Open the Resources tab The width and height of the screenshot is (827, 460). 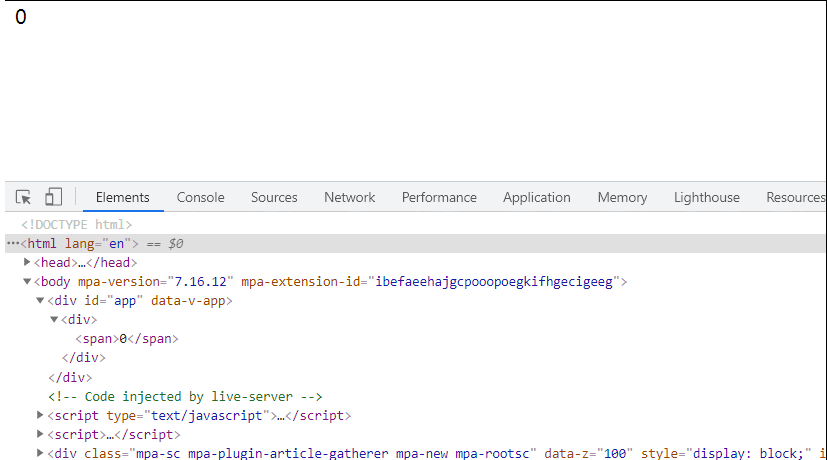point(795,197)
